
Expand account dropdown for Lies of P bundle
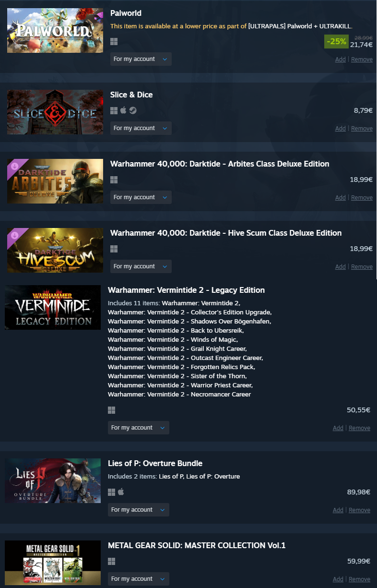(138, 510)
